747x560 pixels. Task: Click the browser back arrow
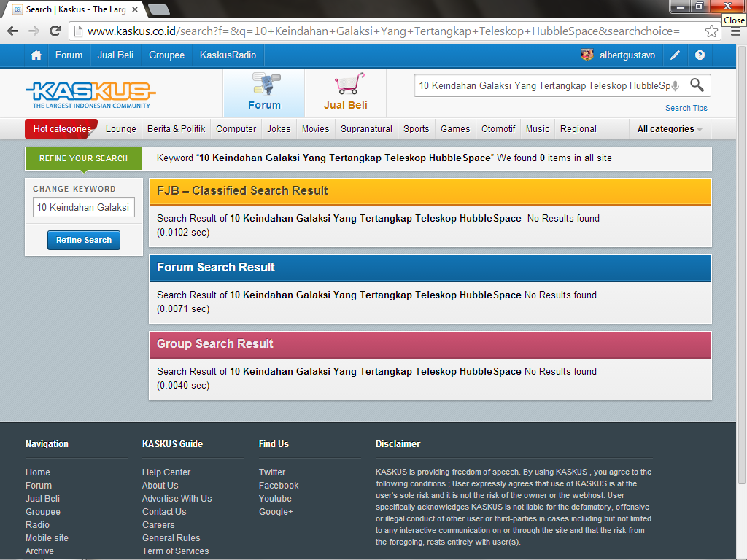13,31
